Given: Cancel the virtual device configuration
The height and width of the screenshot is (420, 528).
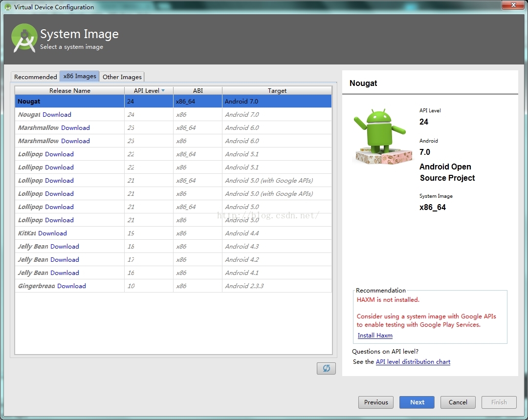Looking at the screenshot, I should 458,402.
